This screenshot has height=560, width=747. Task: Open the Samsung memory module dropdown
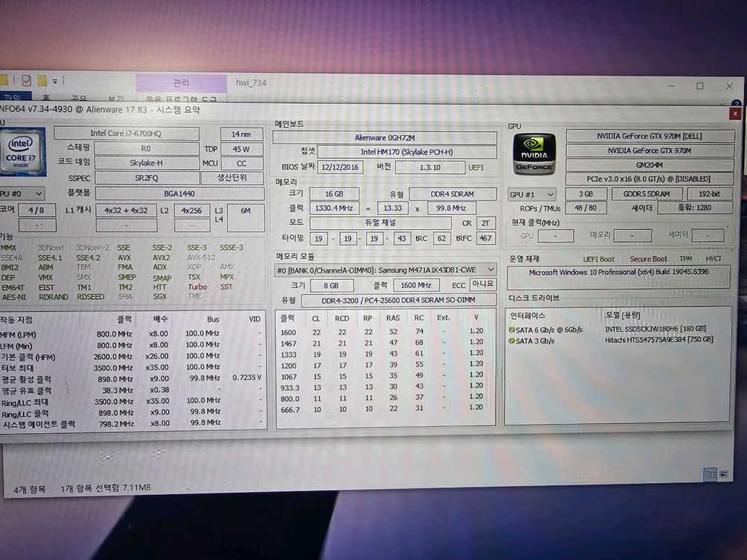pos(489,270)
